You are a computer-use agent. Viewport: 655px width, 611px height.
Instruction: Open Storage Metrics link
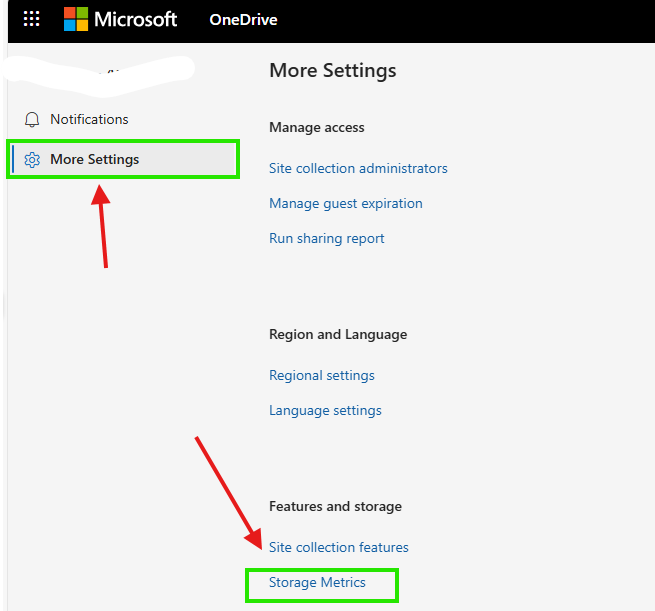tap(317, 583)
